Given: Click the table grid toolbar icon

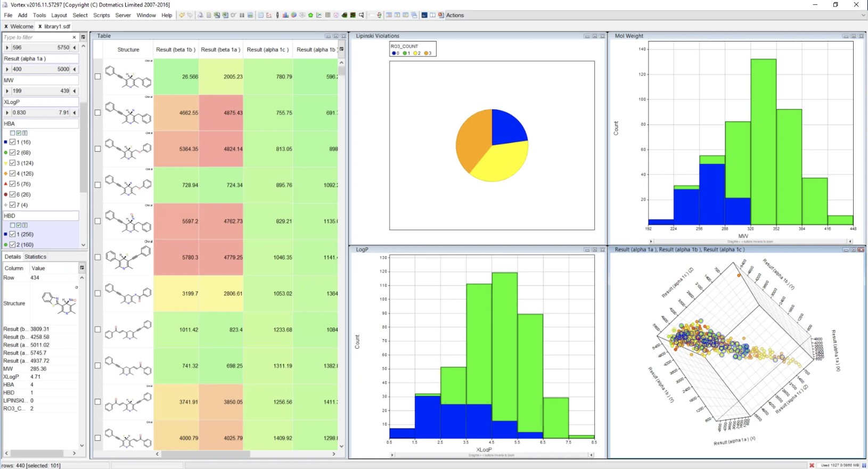Looking at the screenshot, I should click(x=327, y=15).
